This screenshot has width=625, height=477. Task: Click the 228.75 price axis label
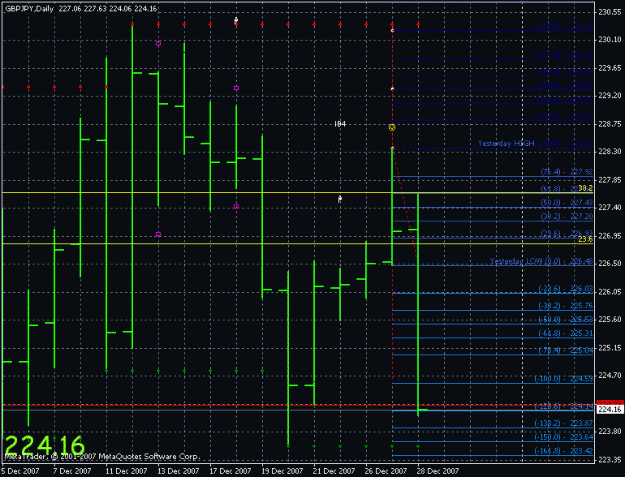coord(610,124)
